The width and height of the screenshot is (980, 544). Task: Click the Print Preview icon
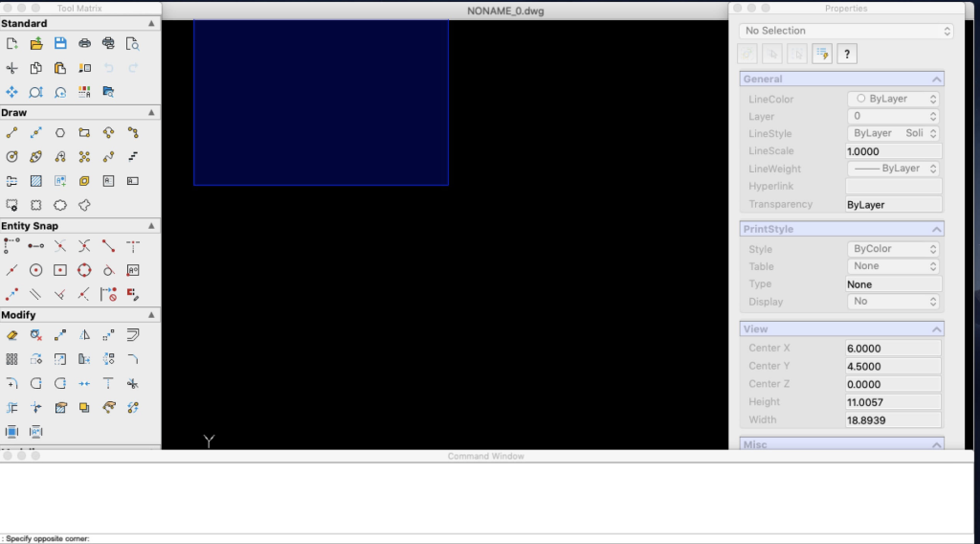[132, 43]
